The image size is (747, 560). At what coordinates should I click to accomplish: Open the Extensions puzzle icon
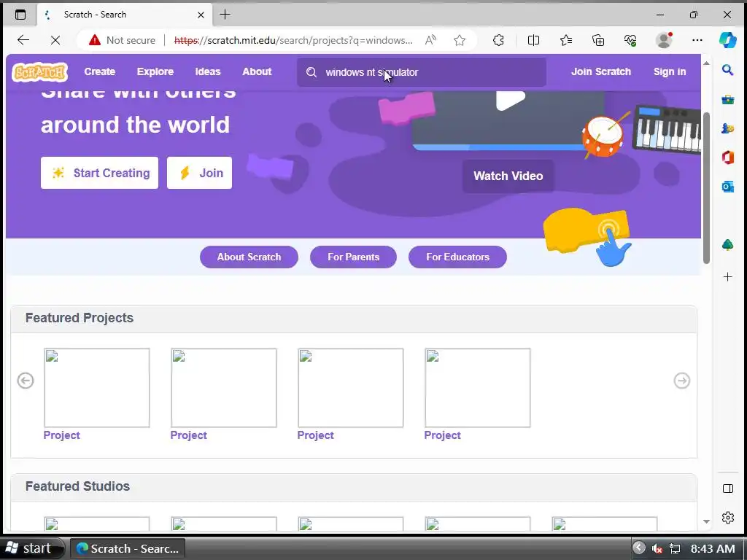pos(498,41)
